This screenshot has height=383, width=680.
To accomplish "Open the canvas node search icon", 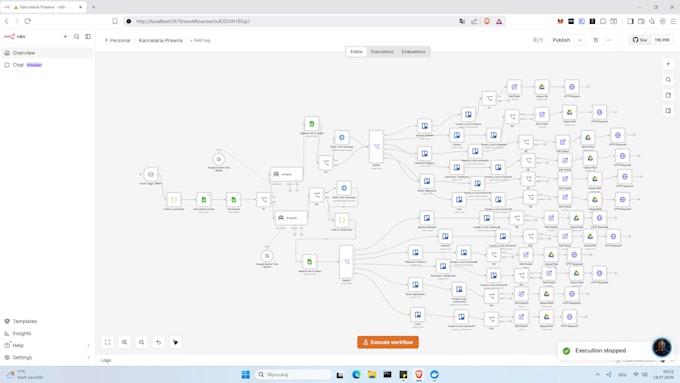I will point(668,79).
